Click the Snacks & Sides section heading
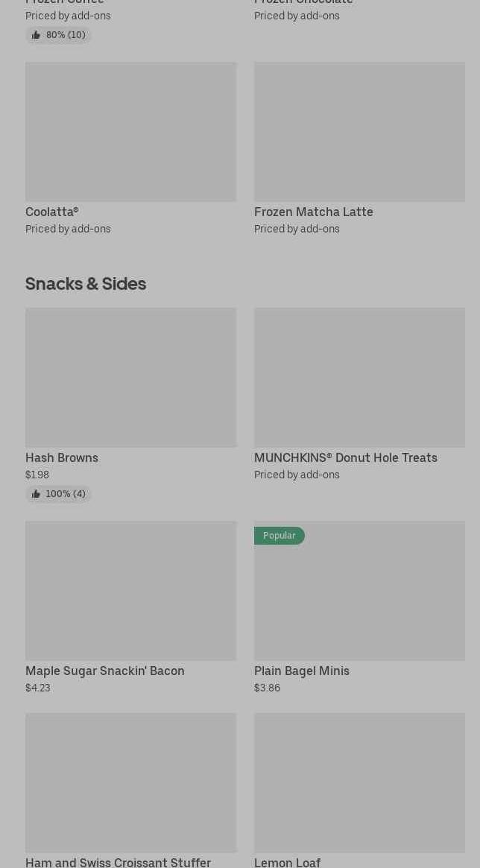Screen dimensions: 480x868 point(86,283)
